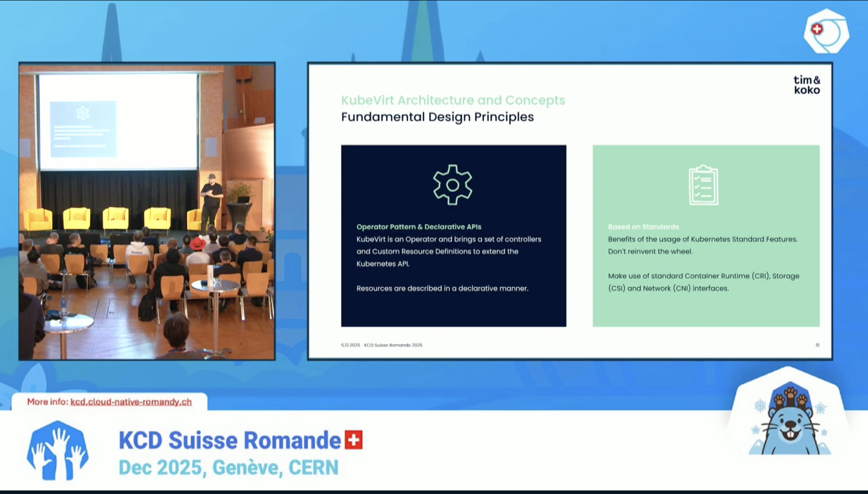Click the gear icon on dark panel
This screenshot has height=494, width=868.
point(453,185)
